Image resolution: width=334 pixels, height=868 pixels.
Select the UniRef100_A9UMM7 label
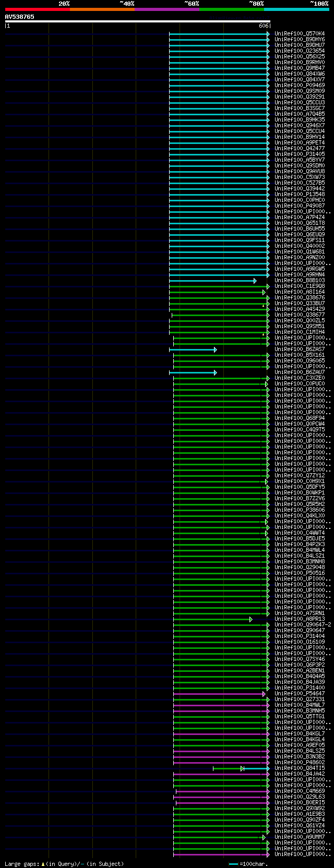pyautogui.click(x=300, y=837)
